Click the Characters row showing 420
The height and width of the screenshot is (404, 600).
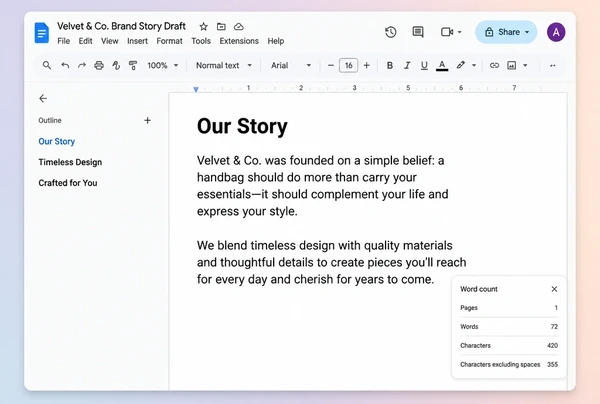509,345
